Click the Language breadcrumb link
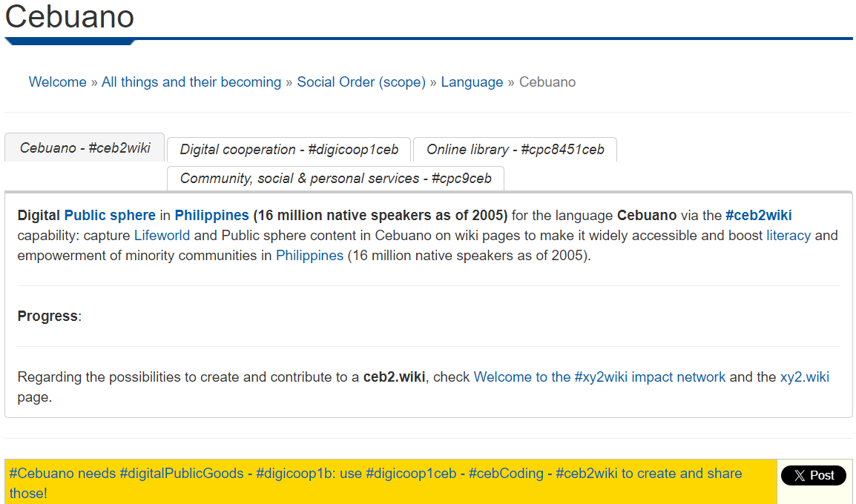Screen dimensions: 856x504 (x=472, y=82)
